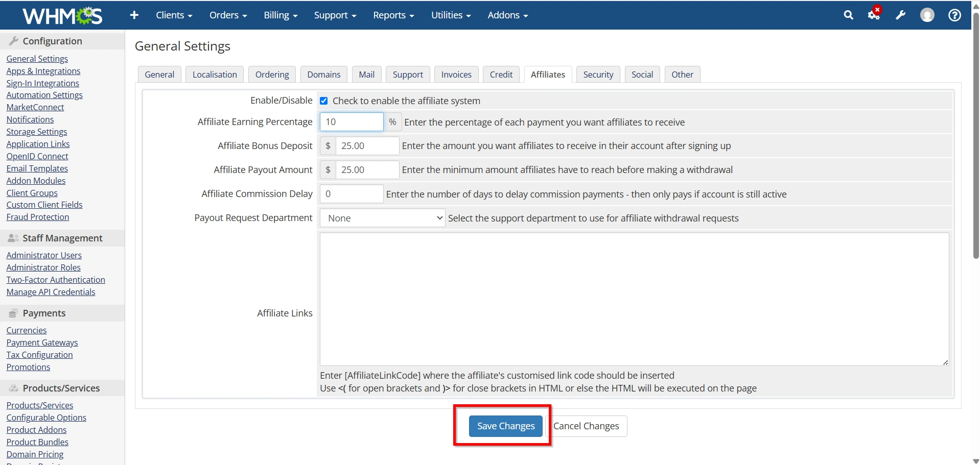The height and width of the screenshot is (465, 980).
Task: Switch to the Other tab
Action: 682,75
